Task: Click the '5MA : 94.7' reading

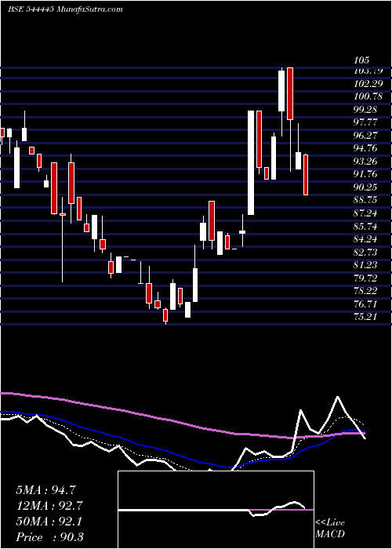Action: (45, 490)
